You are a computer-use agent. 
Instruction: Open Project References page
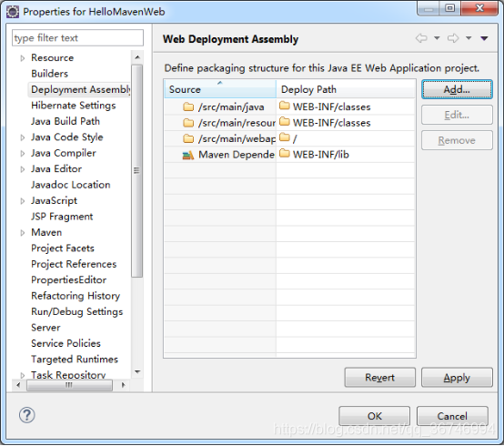pyautogui.click(x=74, y=264)
